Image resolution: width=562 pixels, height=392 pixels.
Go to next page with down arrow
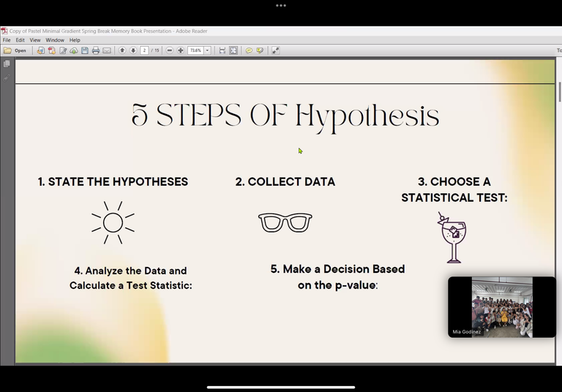(x=133, y=50)
